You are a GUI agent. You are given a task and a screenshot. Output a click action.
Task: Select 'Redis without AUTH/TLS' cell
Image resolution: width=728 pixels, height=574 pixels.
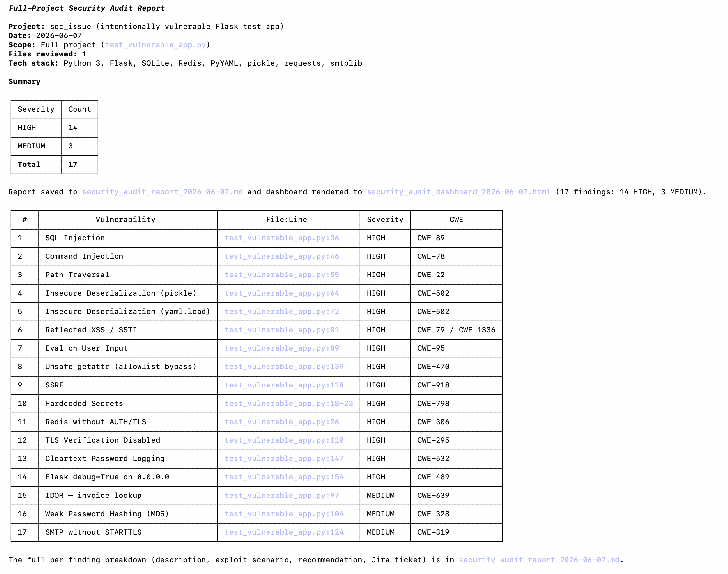click(128, 422)
